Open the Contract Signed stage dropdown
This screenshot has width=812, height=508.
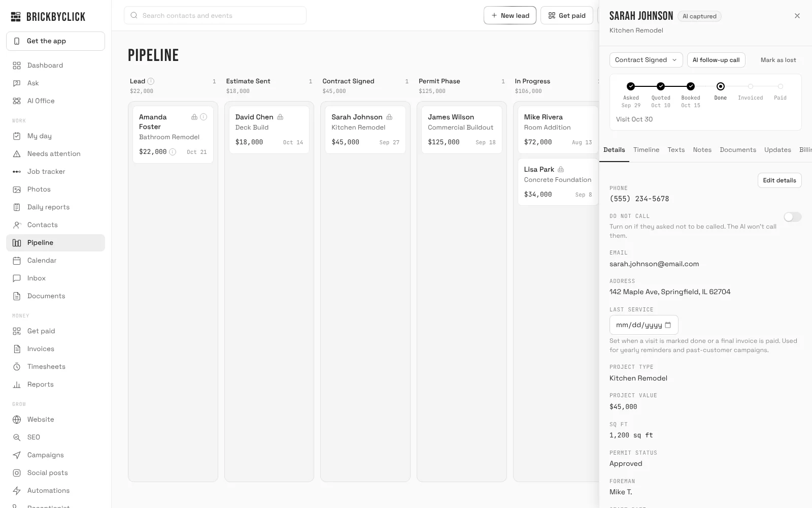coord(646,60)
